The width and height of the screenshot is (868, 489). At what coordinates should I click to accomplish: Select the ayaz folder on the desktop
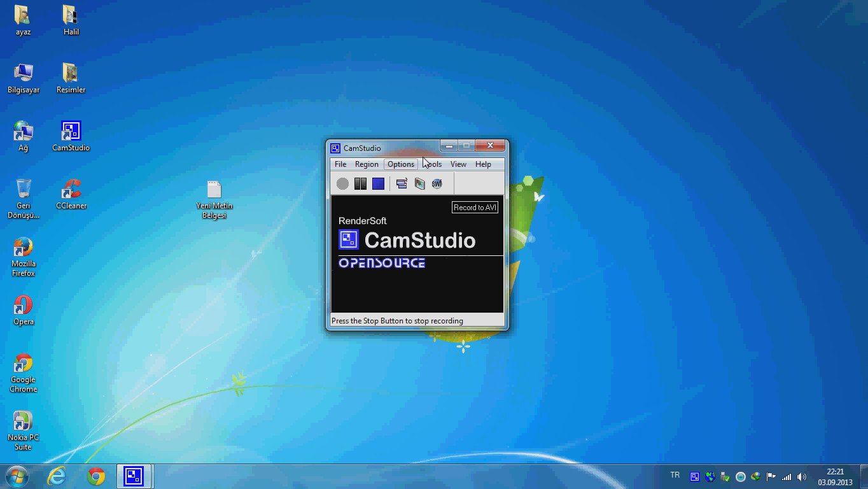click(23, 20)
